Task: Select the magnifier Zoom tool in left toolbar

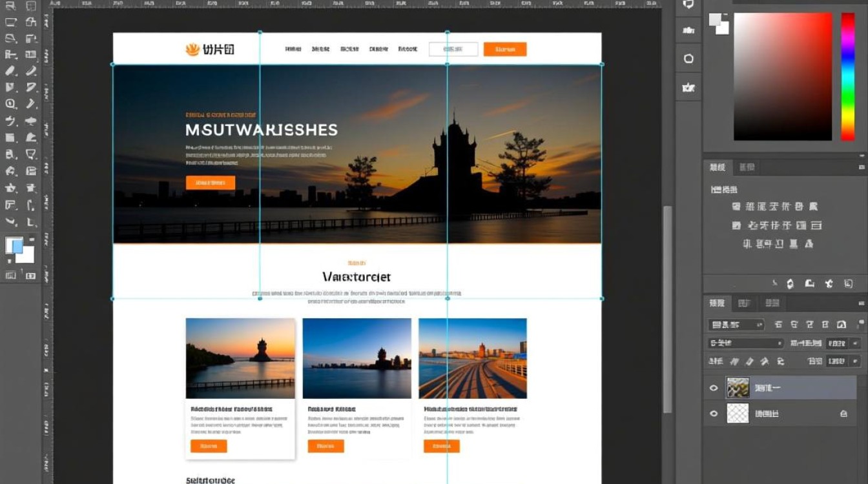Action: pyautogui.click(x=10, y=103)
